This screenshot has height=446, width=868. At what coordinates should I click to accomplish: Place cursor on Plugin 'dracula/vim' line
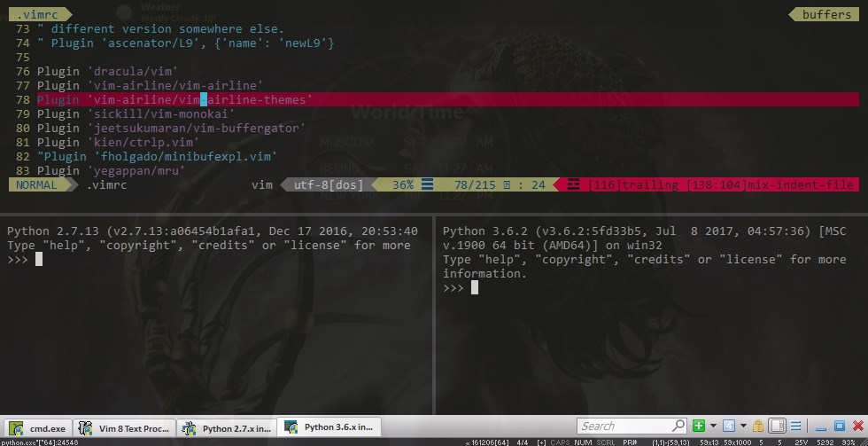point(108,72)
